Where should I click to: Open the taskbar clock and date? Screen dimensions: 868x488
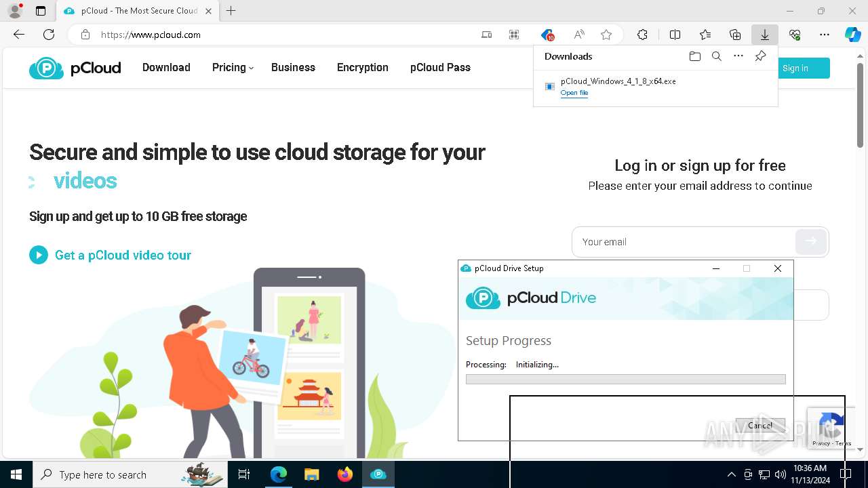(x=810, y=474)
